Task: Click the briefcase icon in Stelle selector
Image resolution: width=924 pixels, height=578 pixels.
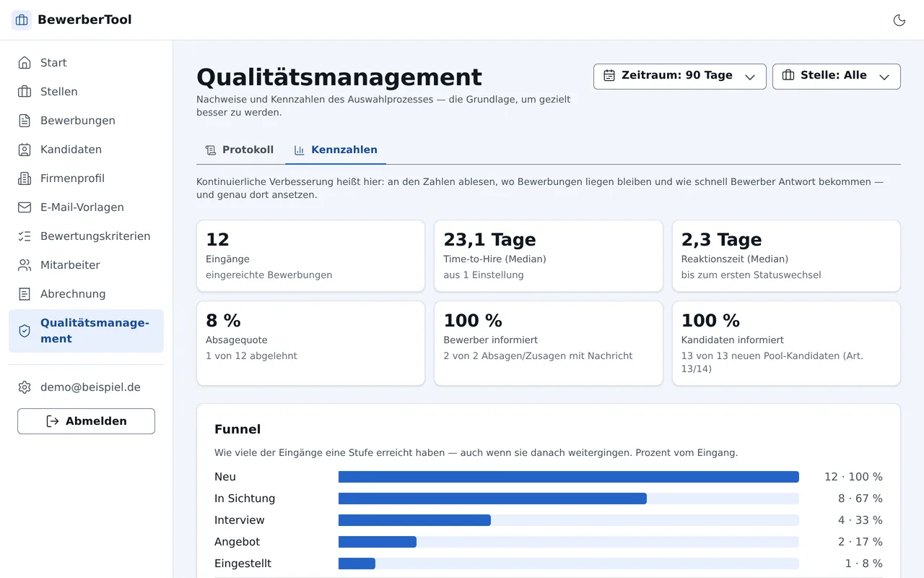Action: (788, 76)
